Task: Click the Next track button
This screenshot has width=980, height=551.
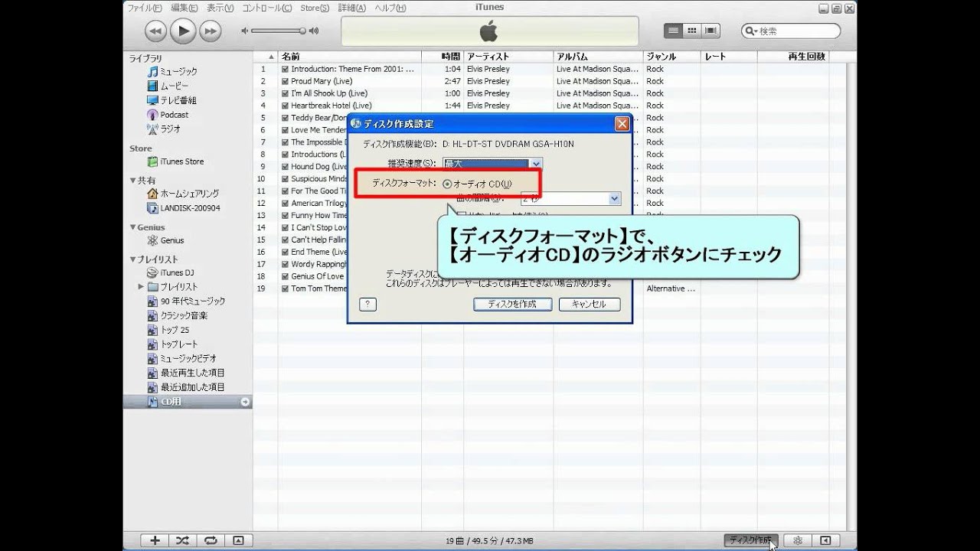Action: click(210, 31)
